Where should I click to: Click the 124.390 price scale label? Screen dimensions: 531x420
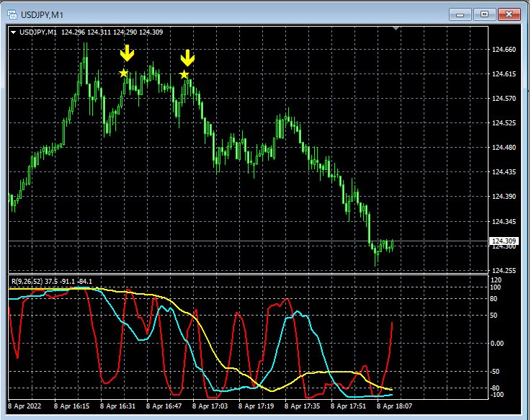coord(504,197)
